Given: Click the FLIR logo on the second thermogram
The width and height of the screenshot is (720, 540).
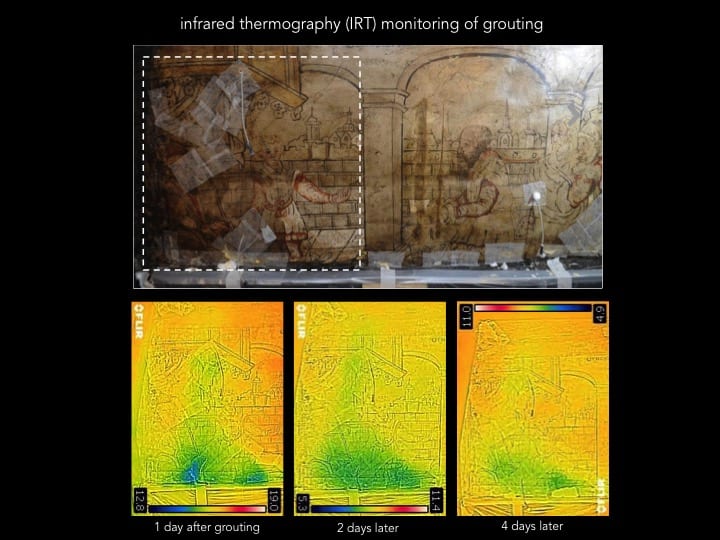Looking at the screenshot, I should [x=301, y=321].
